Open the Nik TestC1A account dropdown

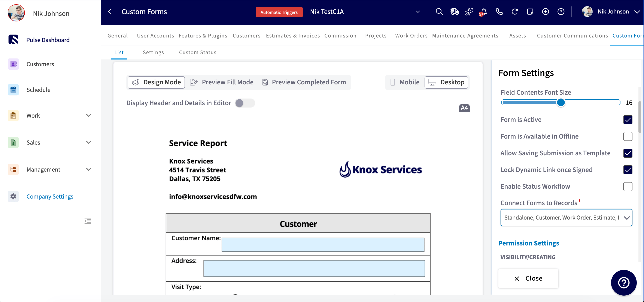[418, 12]
